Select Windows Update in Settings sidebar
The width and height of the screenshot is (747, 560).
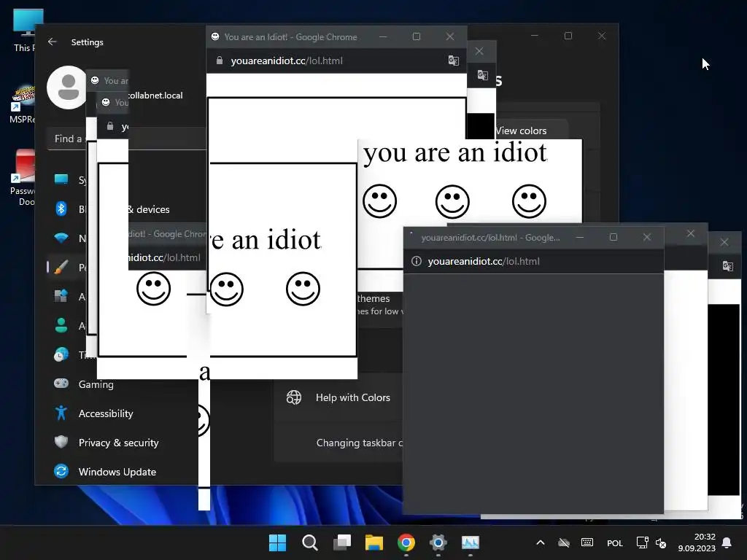point(117,472)
